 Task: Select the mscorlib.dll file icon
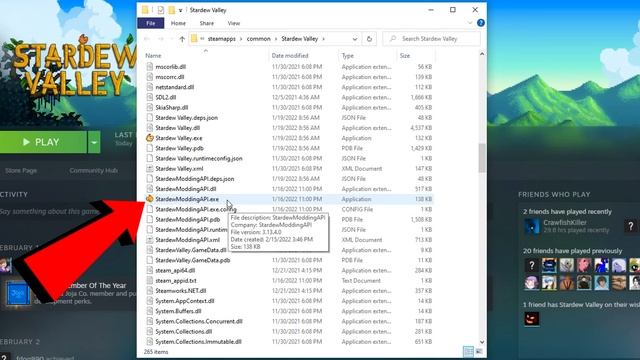click(x=150, y=67)
